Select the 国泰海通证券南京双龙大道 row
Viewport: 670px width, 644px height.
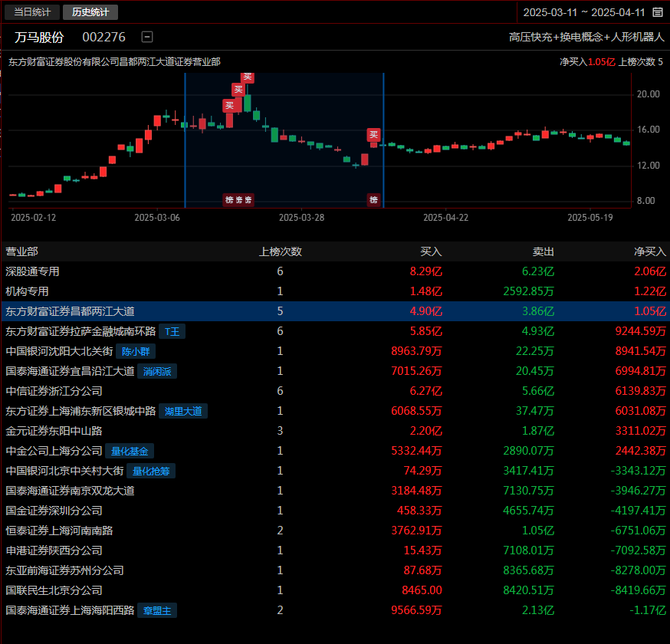click(335, 491)
